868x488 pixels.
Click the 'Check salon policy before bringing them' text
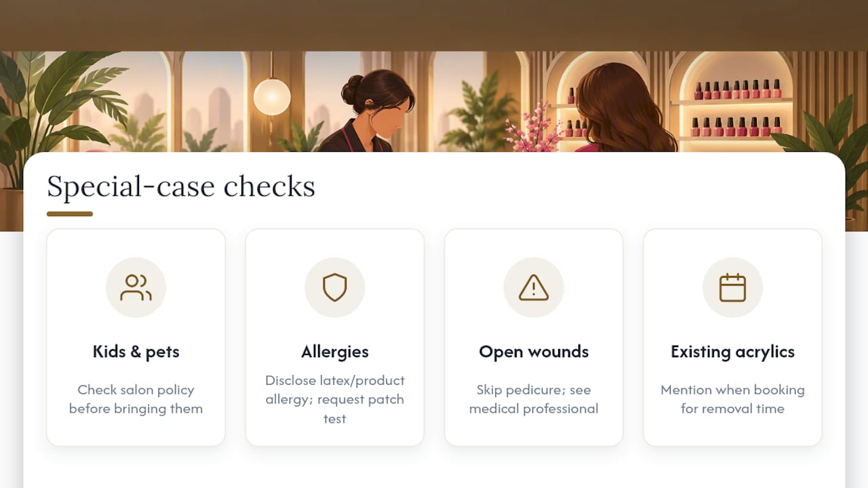pyautogui.click(x=136, y=399)
